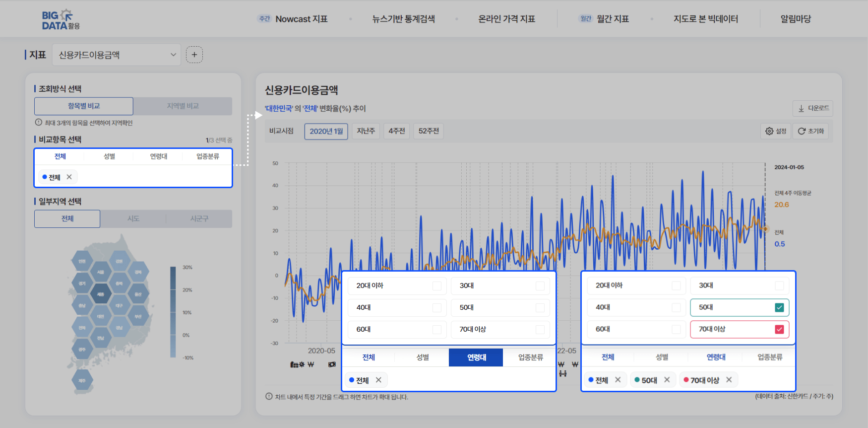
Task: Click the 2024-01-05 date label on chart
Action: tap(789, 167)
